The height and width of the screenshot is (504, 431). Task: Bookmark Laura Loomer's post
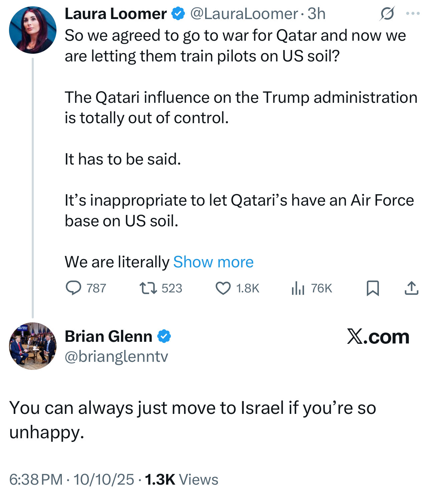tap(373, 288)
